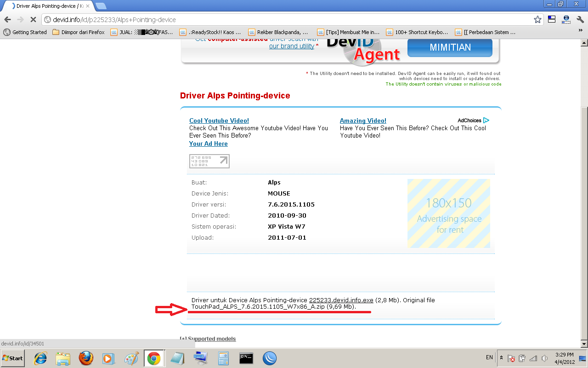Click the forward navigation arrow
Viewport: 588px width, 368px height.
[x=20, y=20]
